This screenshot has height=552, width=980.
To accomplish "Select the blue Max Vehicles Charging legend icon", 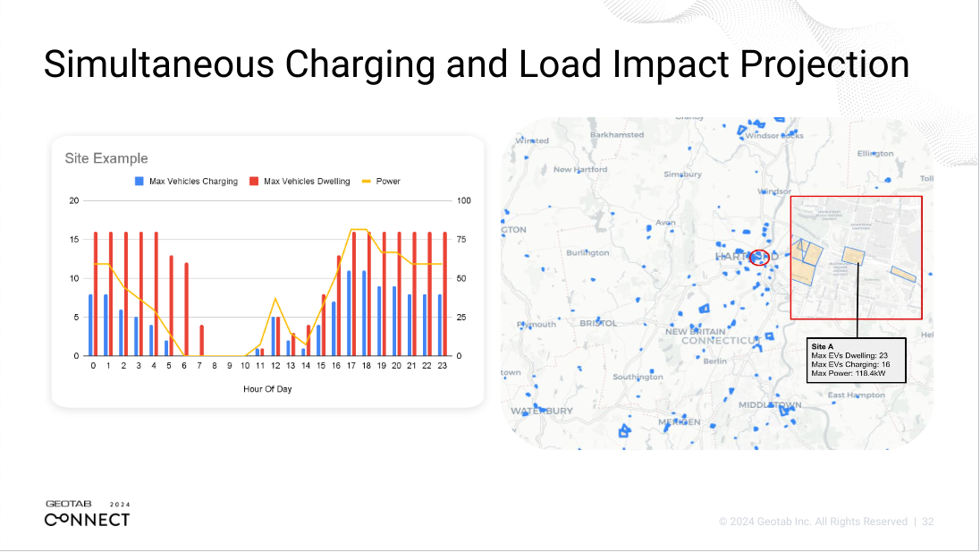I will pos(139,181).
